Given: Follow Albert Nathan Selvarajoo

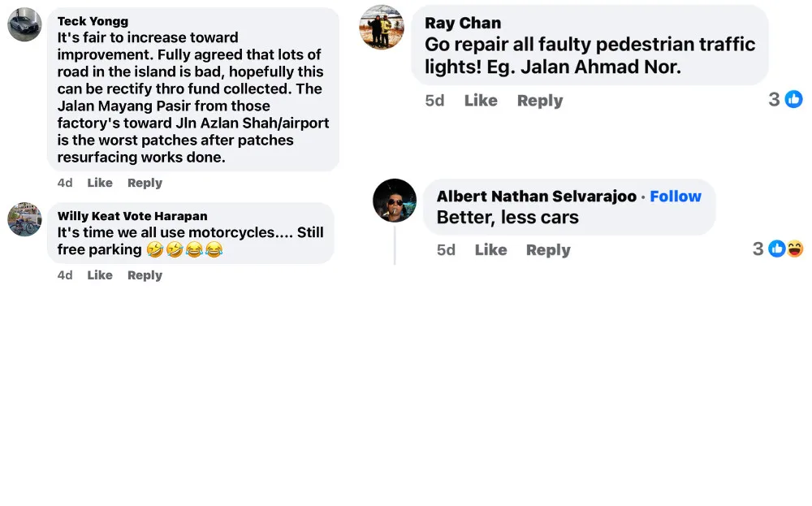Looking at the screenshot, I should pyautogui.click(x=676, y=197).
